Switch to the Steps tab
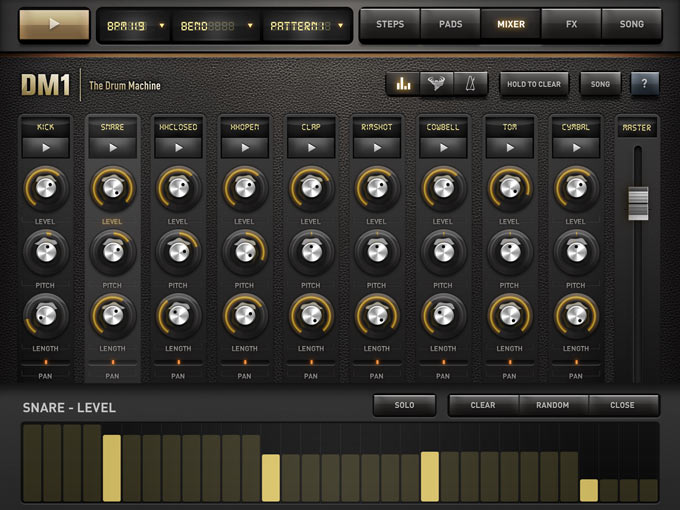Image resolution: width=680 pixels, height=510 pixels. point(390,24)
